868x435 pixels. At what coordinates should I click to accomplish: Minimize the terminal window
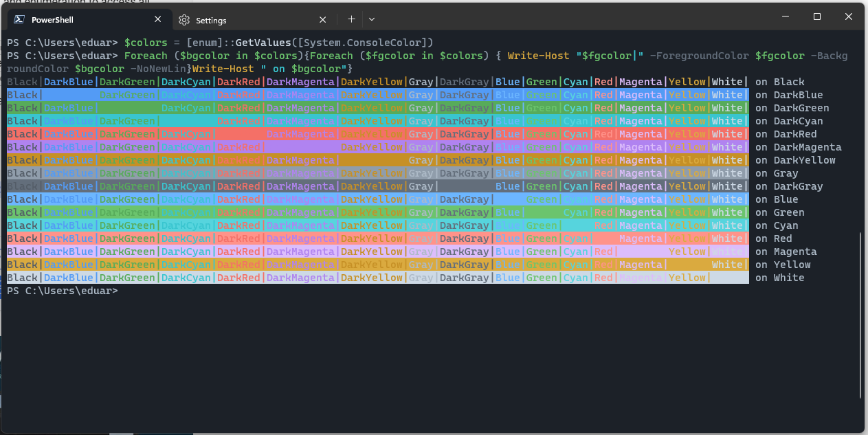click(x=785, y=16)
